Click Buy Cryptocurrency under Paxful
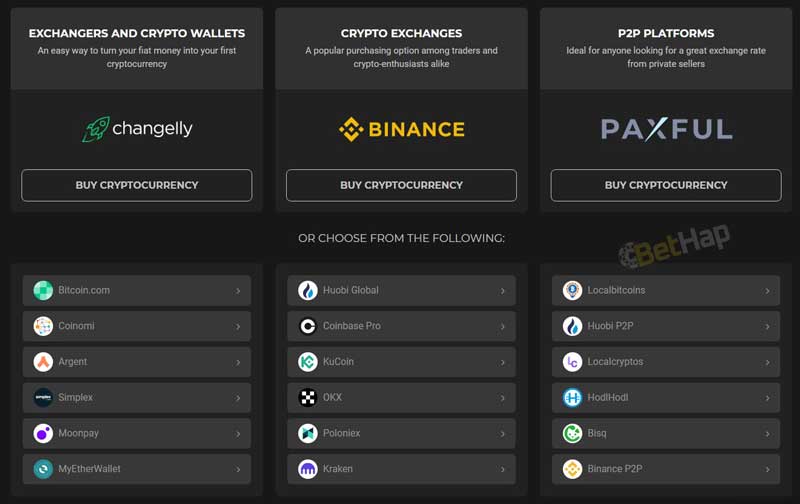The image size is (800, 504). [x=666, y=185]
